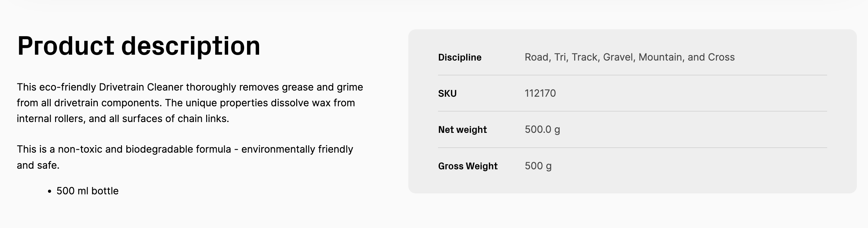Click the word "Road" in Discipline value
The height and width of the screenshot is (228, 868).
pos(536,57)
